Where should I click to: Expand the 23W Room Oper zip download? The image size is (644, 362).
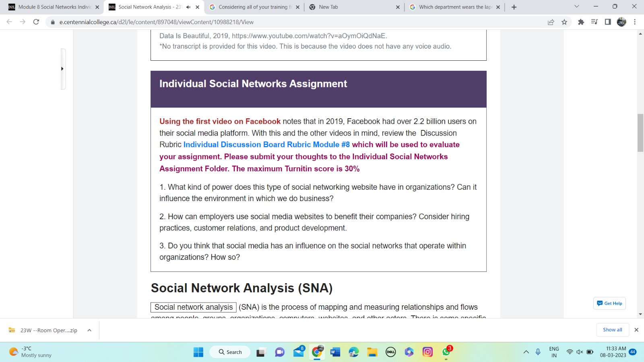pyautogui.click(x=89, y=330)
